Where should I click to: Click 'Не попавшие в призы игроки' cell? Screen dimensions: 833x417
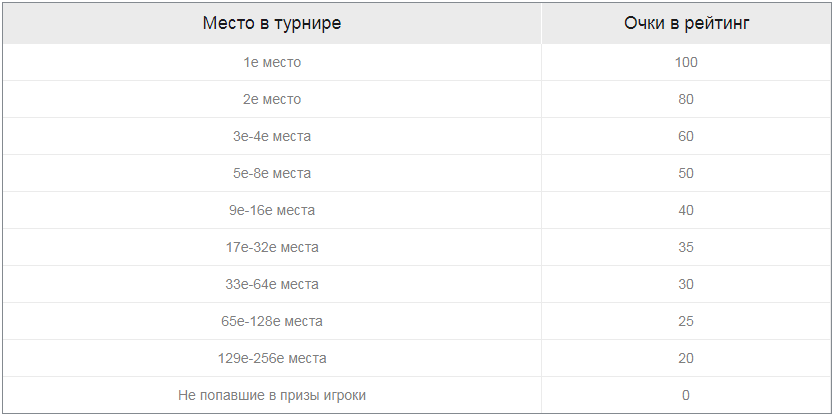click(x=272, y=395)
